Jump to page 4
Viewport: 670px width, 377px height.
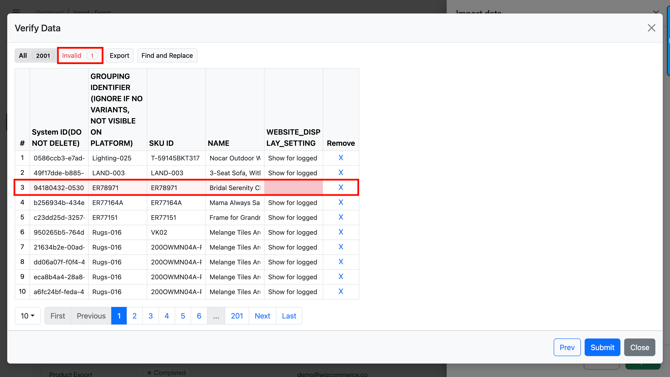(167, 316)
